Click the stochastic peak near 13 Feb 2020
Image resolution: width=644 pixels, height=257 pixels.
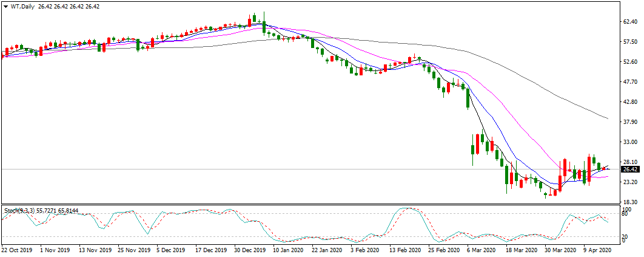click(x=408, y=208)
